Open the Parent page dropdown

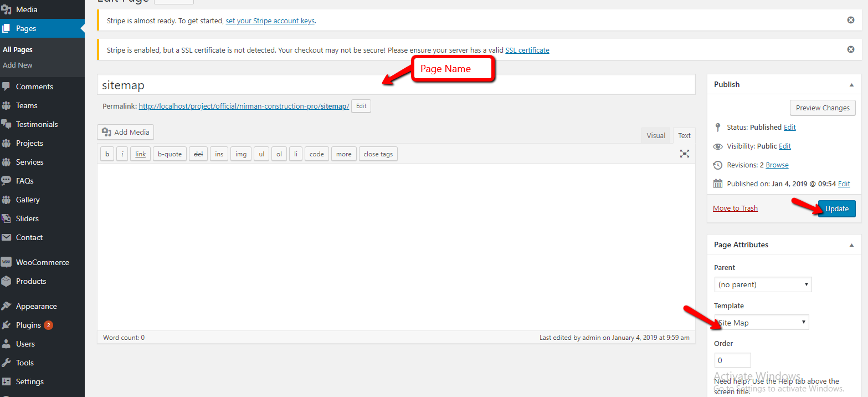pos(763,284)
